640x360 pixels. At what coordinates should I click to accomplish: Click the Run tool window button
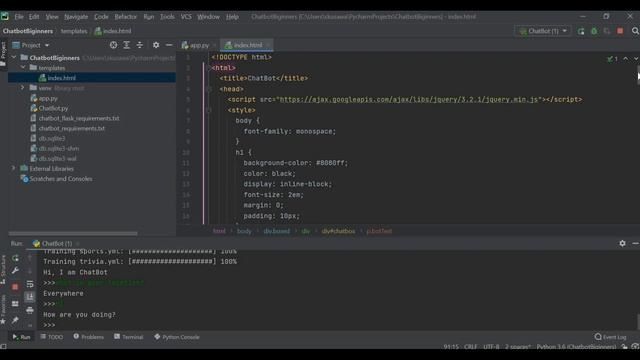tap(21, 337)
